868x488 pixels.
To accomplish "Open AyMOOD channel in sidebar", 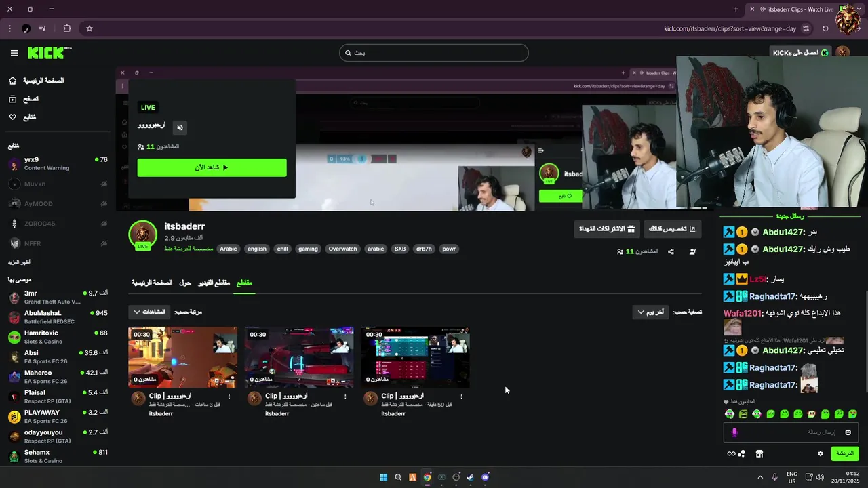I will [58, 203].
